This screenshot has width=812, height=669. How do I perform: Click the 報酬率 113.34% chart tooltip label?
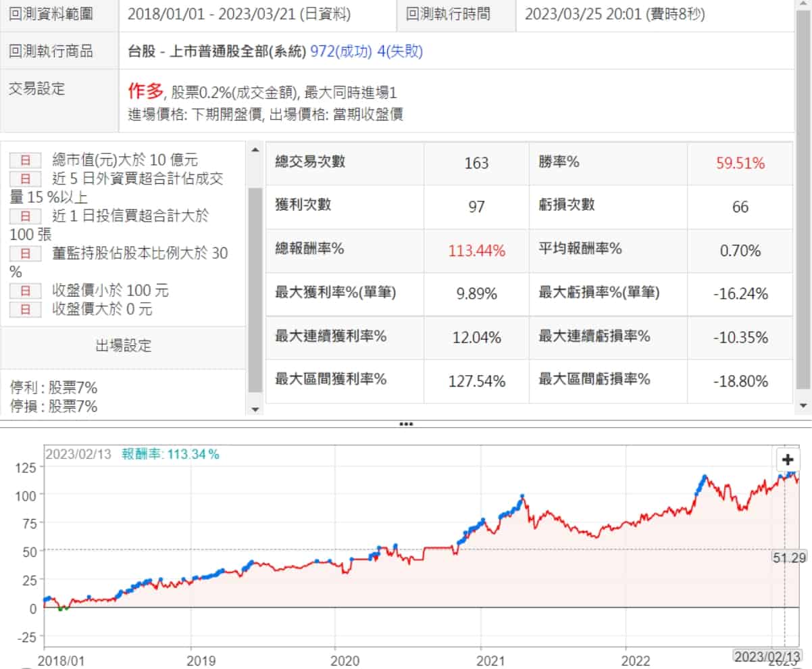[170, 454]
